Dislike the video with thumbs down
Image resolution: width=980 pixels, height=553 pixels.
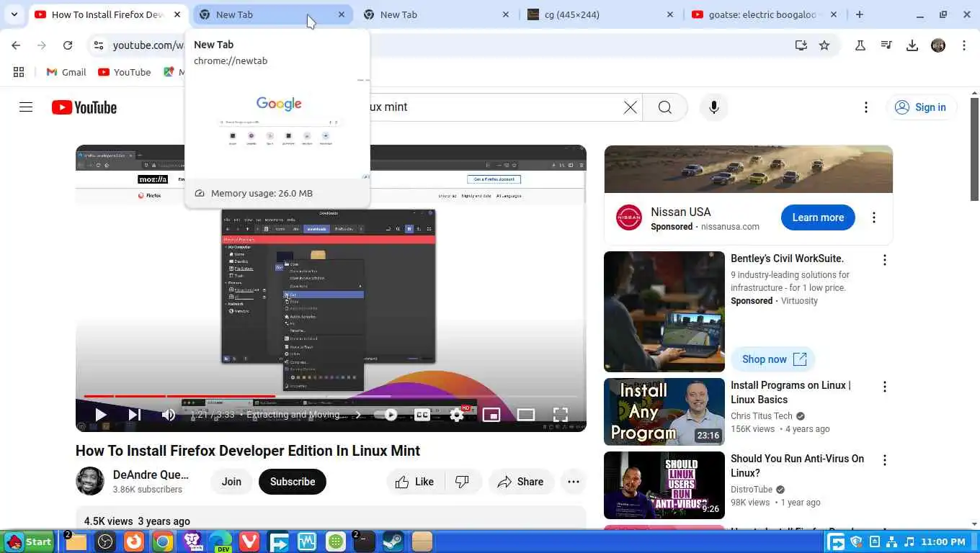tap(463, 482)
